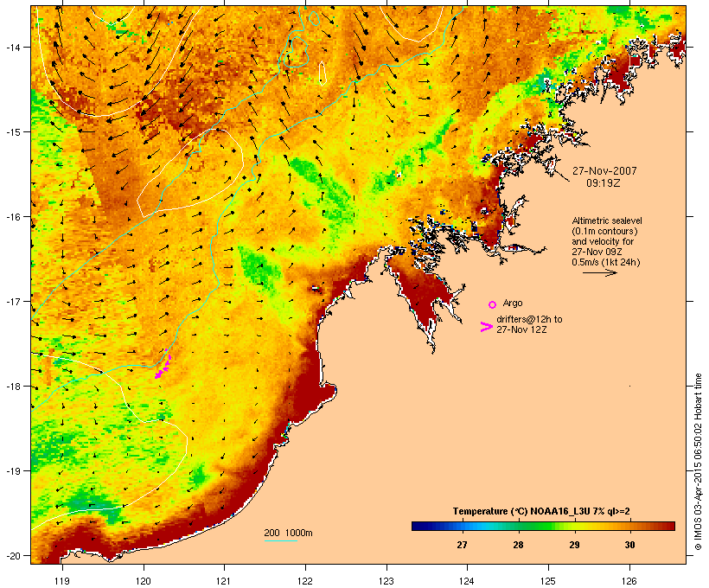Viewport: 709px width, 588px height.
Task: Click the dark blue end of temperature scale
Action: pos(418,526)
